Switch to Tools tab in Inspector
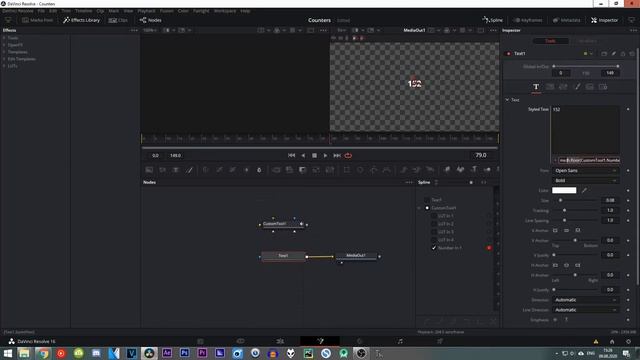The image size is (640, 360). pyautogui.click(x=551, y=41)
